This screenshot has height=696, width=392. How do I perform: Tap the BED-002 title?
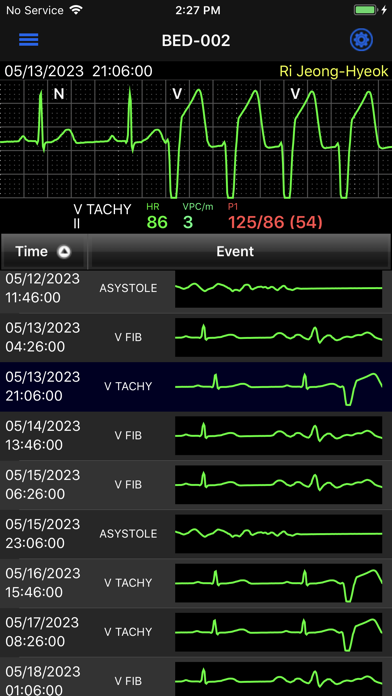[x=196, y=41]
